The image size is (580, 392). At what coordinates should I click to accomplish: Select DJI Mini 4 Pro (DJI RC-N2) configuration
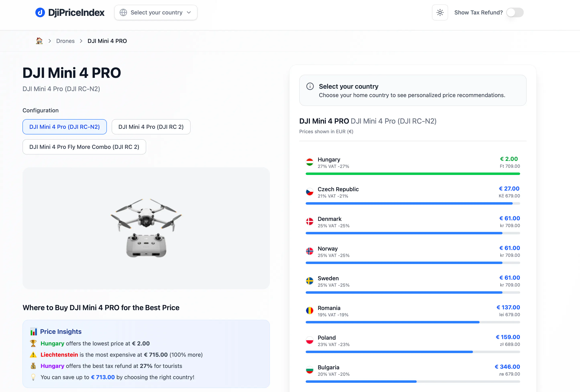click(x=65, y=127)
